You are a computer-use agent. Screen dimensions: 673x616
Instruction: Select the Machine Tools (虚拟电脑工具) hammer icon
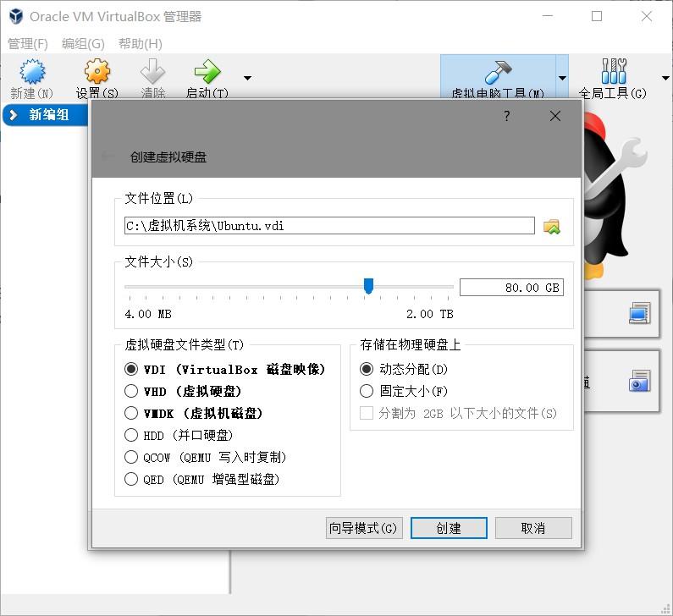point(498,72)
